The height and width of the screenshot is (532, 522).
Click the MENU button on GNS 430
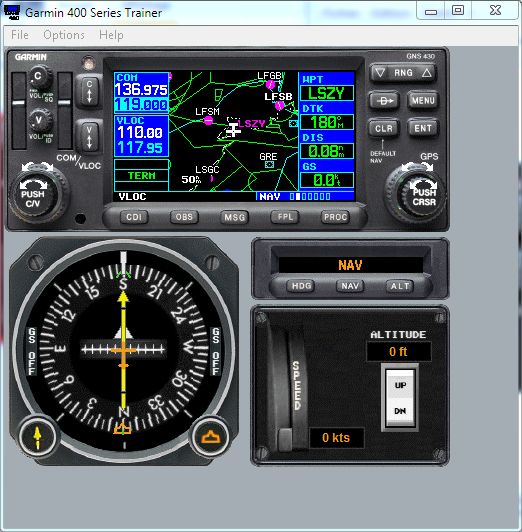pos(423,100)
